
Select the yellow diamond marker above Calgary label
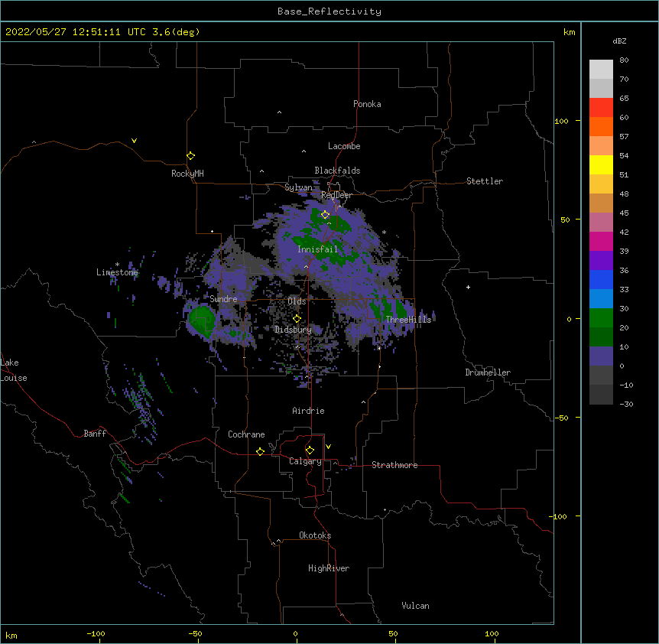[x=310, y=450]
